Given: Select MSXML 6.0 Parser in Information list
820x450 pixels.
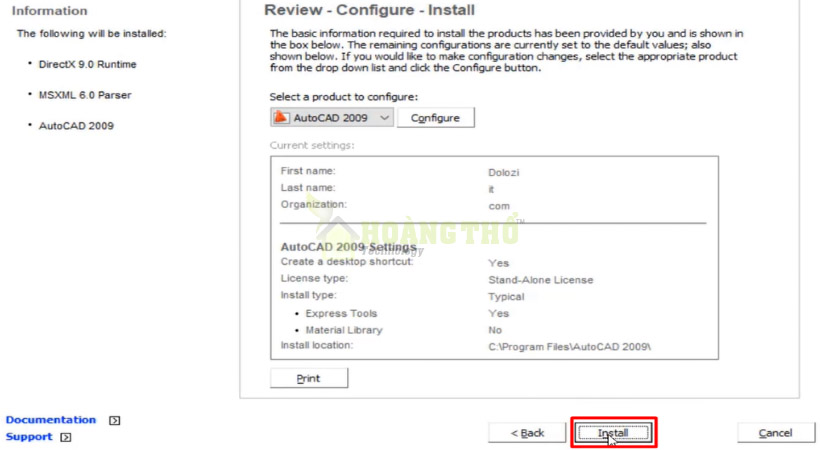Looking at the screenshot, I should [x=85, y=95].
